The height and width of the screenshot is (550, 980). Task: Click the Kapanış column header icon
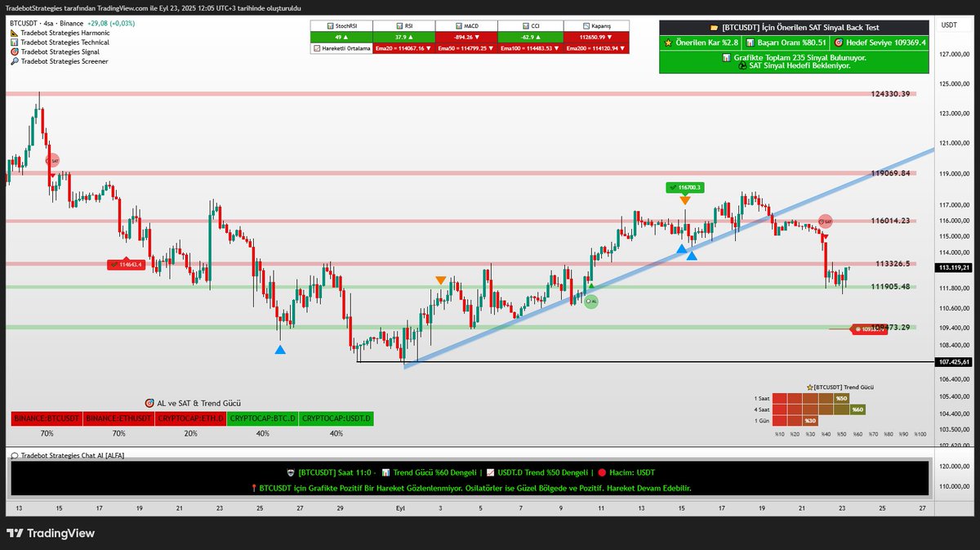[585, 26]
